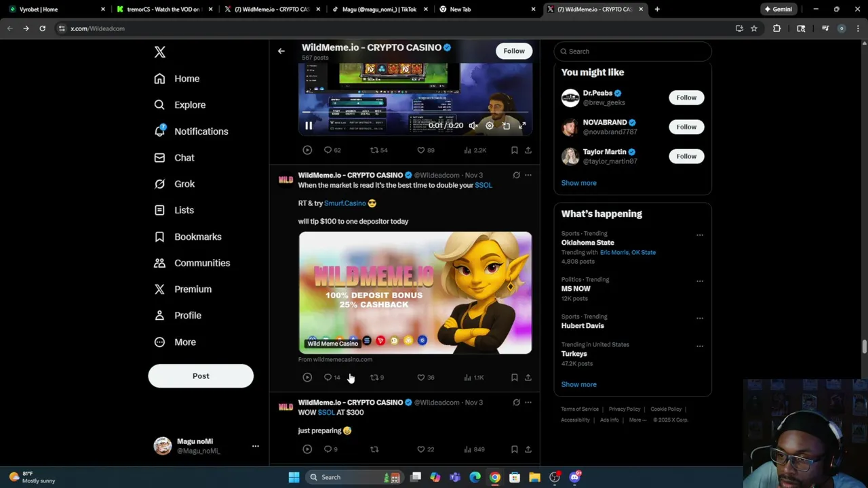Follow WildMeme.io from the profile header
868x488 pixels.
coord(514,51)
